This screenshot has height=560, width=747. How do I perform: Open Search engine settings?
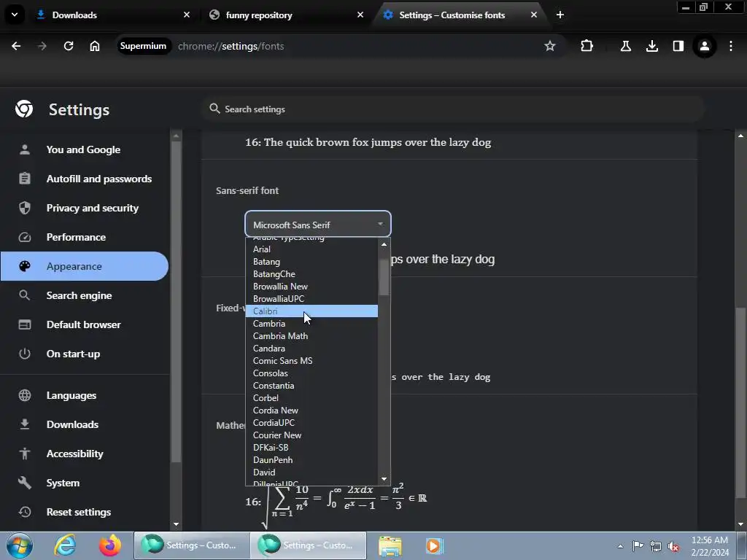84,295
